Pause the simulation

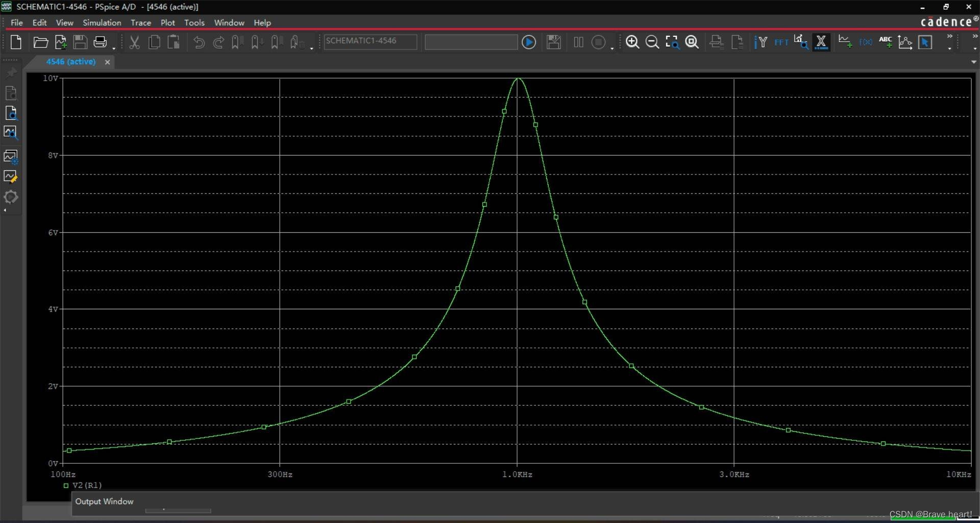(x=578, y=42)
